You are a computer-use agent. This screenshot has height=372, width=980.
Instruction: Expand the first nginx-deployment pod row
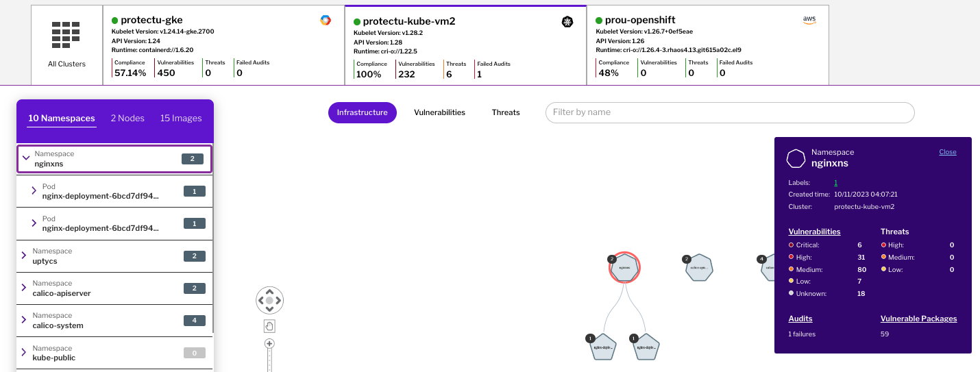34,191
